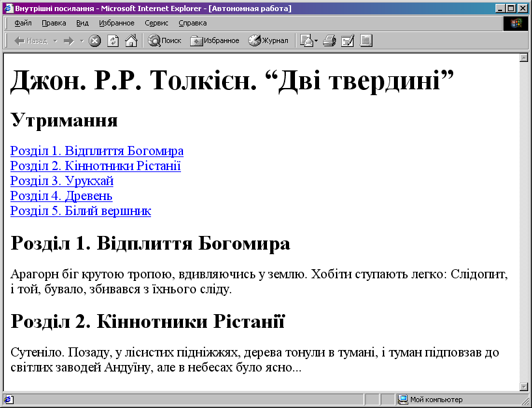Expand the Mail button dropdown arrow
Screen dimensions: 532x408
(316, 41)
